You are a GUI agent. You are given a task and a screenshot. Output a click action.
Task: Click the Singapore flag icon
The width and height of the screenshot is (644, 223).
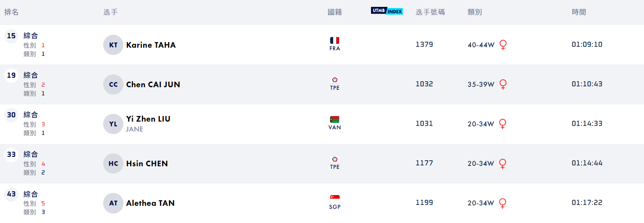point(334,199)
